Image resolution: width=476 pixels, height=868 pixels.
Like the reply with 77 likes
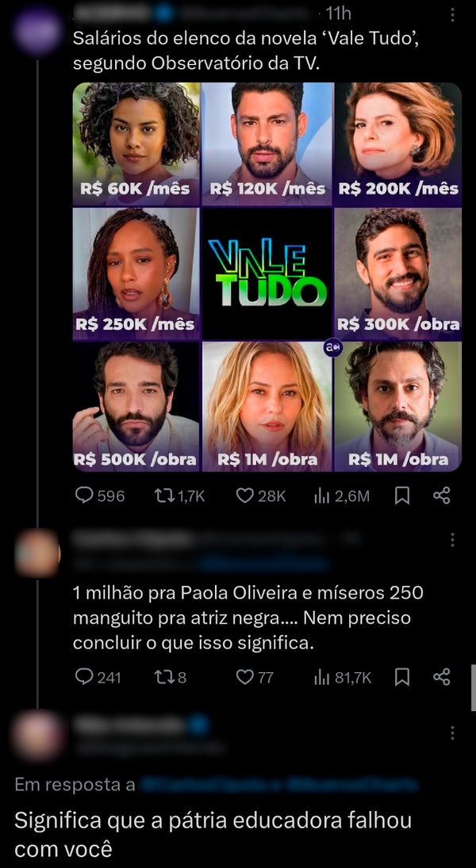click(255, 677)
